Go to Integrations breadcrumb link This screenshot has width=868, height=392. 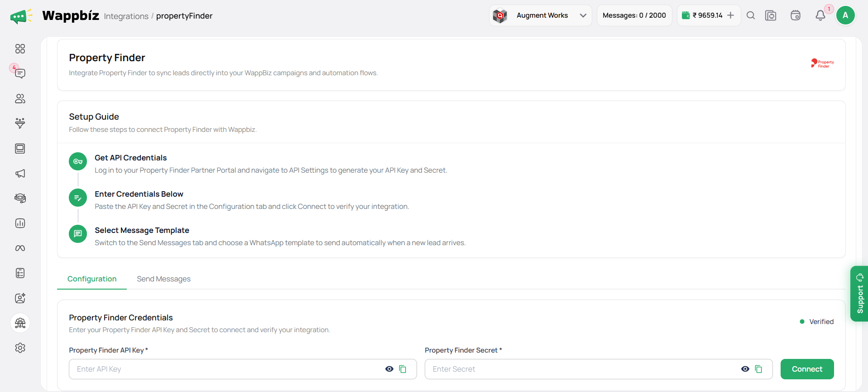[x=126, y=16]
